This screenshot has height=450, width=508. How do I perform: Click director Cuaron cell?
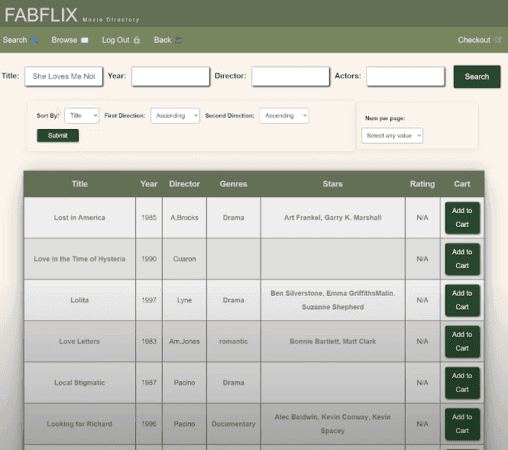pyautogui.click(x=184, y=259)
